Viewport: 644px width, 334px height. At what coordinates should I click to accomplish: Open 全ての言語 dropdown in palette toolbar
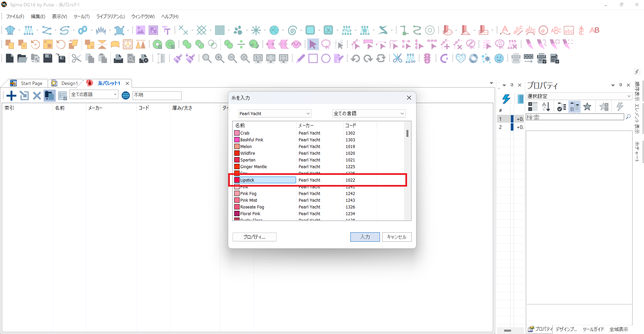(x=94, y=95)
